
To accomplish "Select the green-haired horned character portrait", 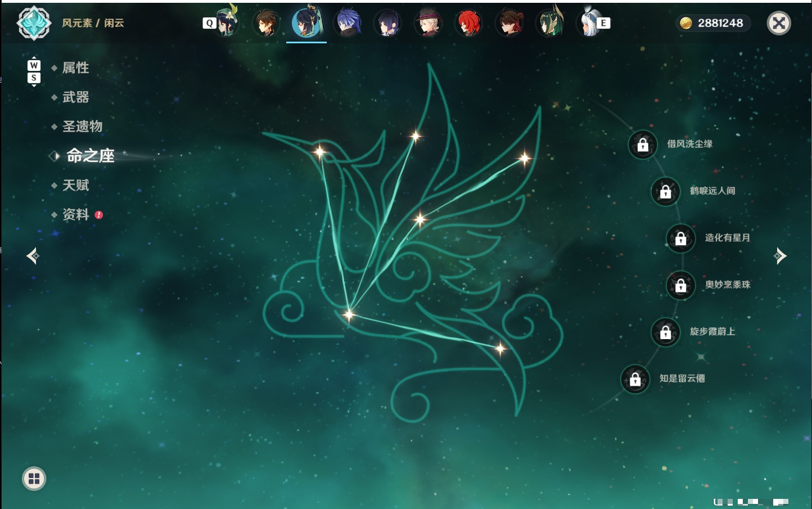I will pos(549,22).
